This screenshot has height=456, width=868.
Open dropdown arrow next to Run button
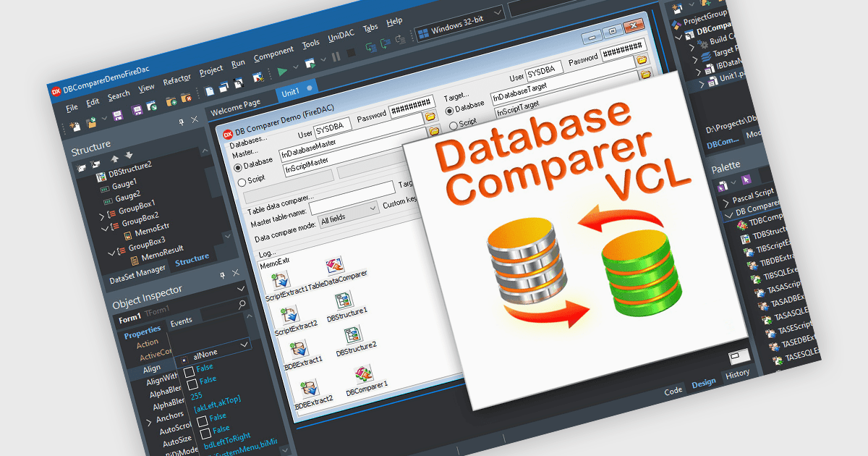[x=295, y=67]
